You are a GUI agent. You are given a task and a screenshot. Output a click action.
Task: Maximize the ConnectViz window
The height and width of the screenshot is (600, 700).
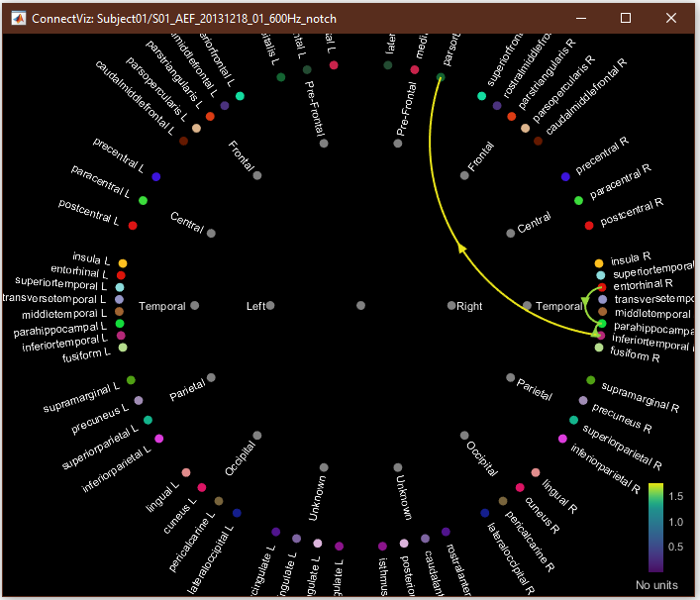(x=626, y=18)
